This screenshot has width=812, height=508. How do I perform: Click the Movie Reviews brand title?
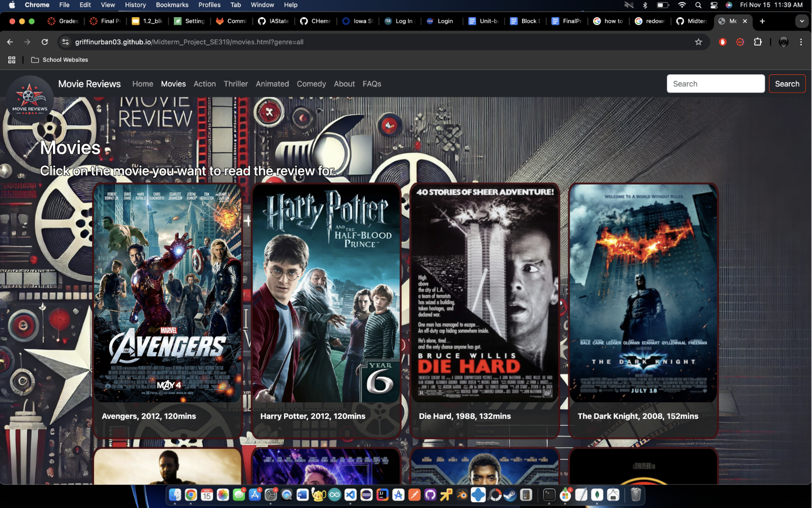90,84
